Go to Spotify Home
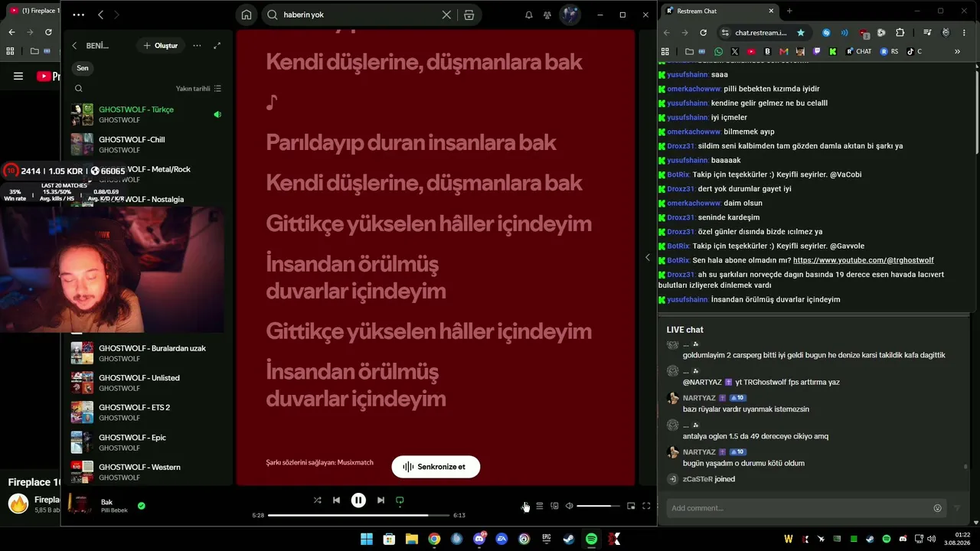This screenshot has height=551, width=980. tap(246, 15)
